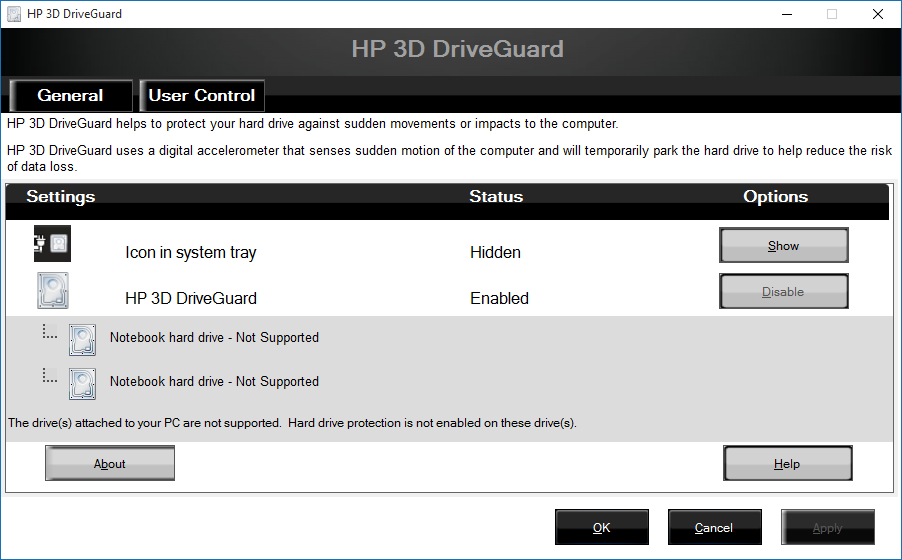Close the HP 3D DriveGuard window
This screenshot has height=560, width=902.
[878, 14]
